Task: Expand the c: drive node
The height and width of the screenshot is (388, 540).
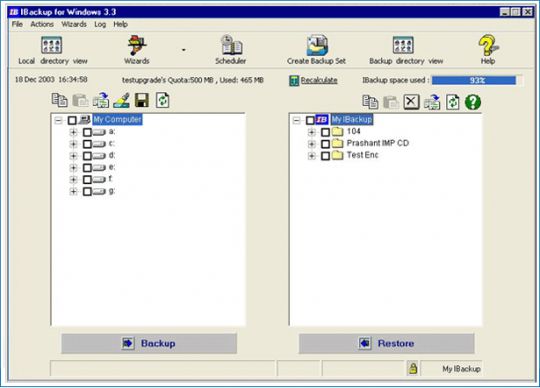Action: (x=73, y=144)
